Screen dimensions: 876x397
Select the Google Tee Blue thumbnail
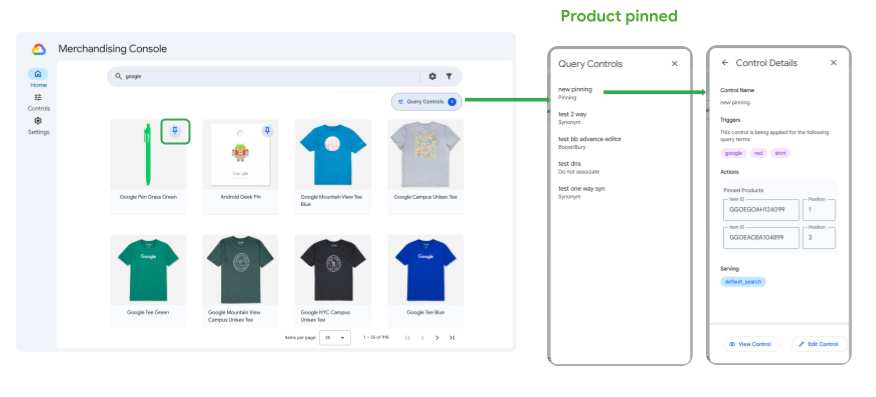click(425, 270)
